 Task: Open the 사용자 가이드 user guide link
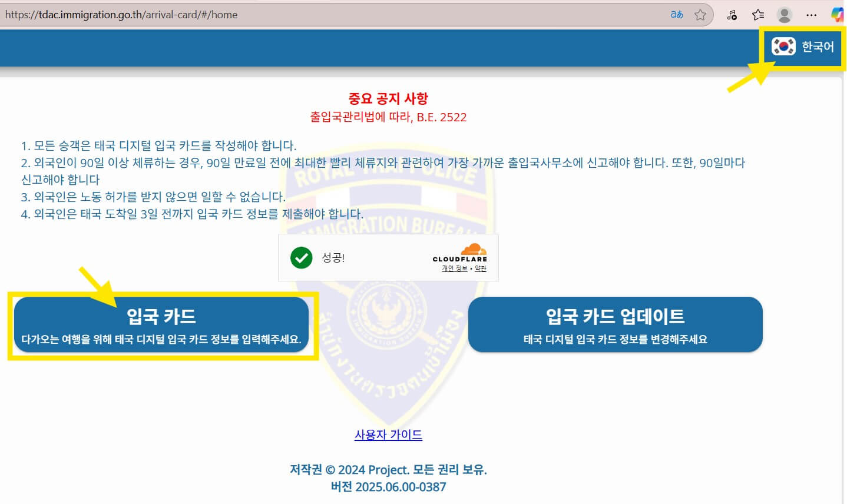(x=388, y=435)
